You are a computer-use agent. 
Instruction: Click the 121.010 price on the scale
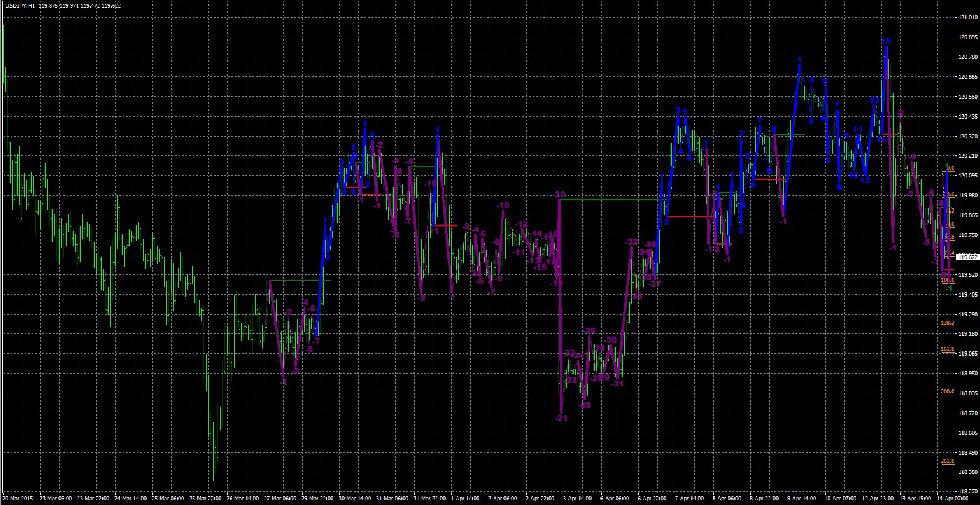click(968, 18)
